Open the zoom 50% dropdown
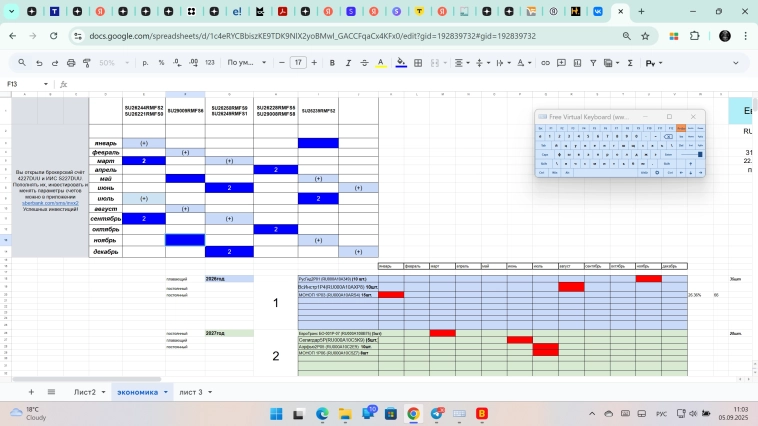Screen dimensions: 758x426 [x=110, y=62]
